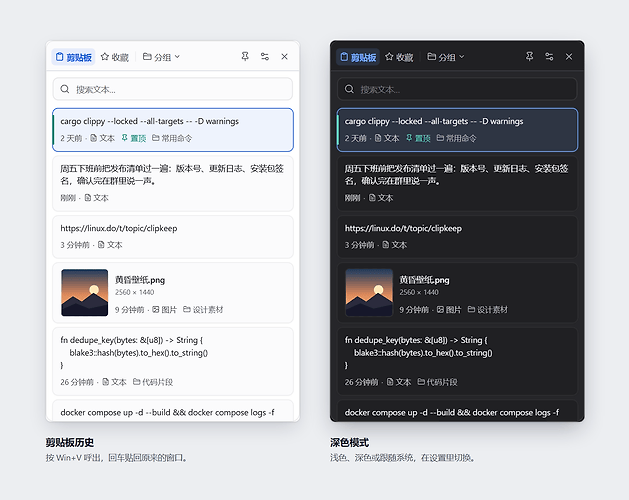The height and width of the screenshot is (500, 629).
Task: Pin the dark window with pushpin icon
Action: pyautogui.click(x=530, y=57)
